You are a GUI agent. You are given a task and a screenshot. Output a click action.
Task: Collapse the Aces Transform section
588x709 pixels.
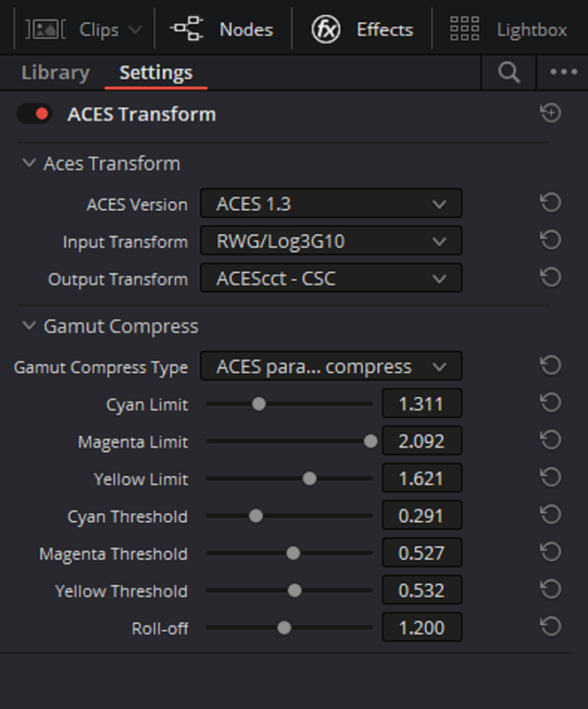point(29,163)
